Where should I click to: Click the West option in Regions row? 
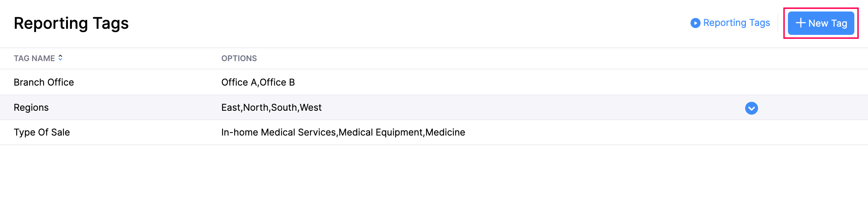pos(311,107)
